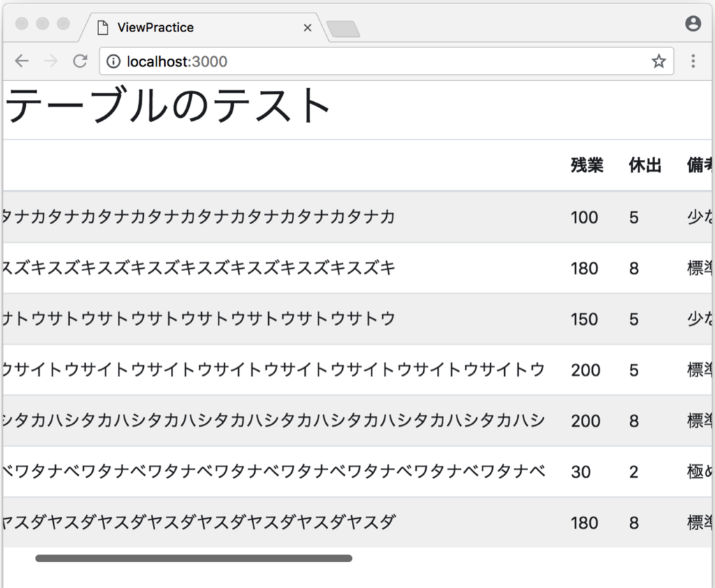The width and height of the screenshot is (715, 588).
Task: Click the forward navigation arrow
Action: [x=50, y=61]
